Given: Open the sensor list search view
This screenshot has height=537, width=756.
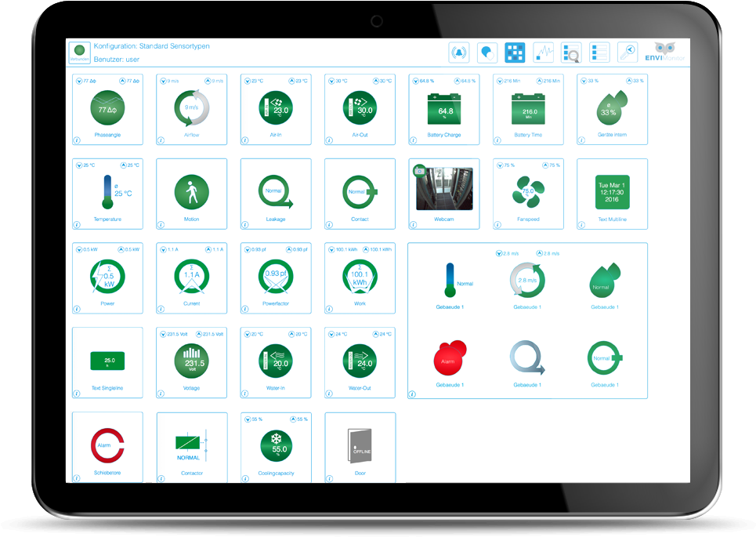Looking at the screenshot, I should pyautogui.click(x=571, y=53).
